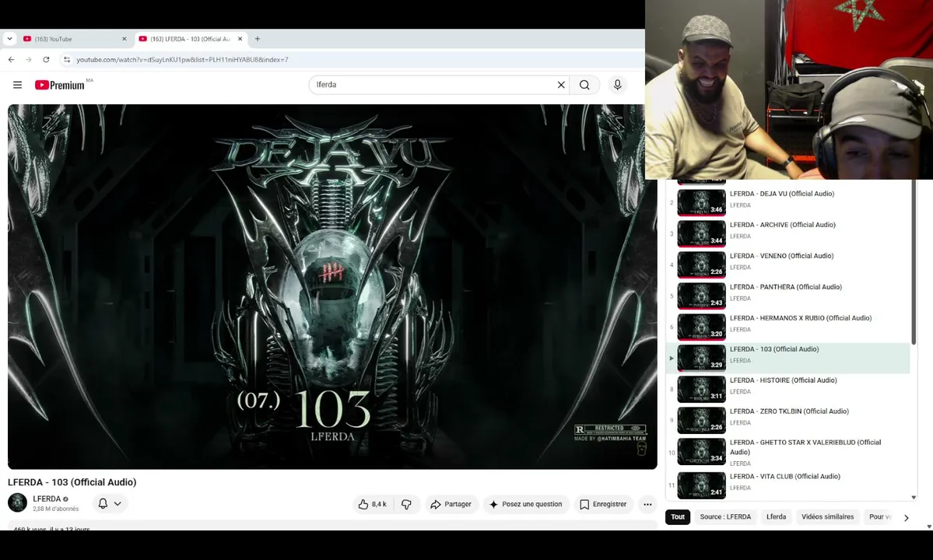This screenshot has height=560, width=933.
Task: Open ARCHIVE thumbnail showing 3:44
Action: click(x=702, y=233)
